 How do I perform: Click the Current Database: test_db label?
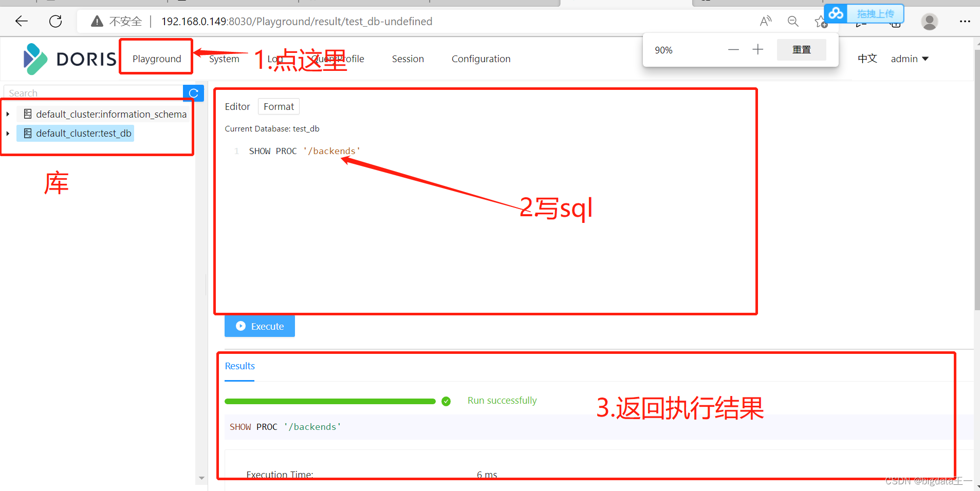pos(272,128)
